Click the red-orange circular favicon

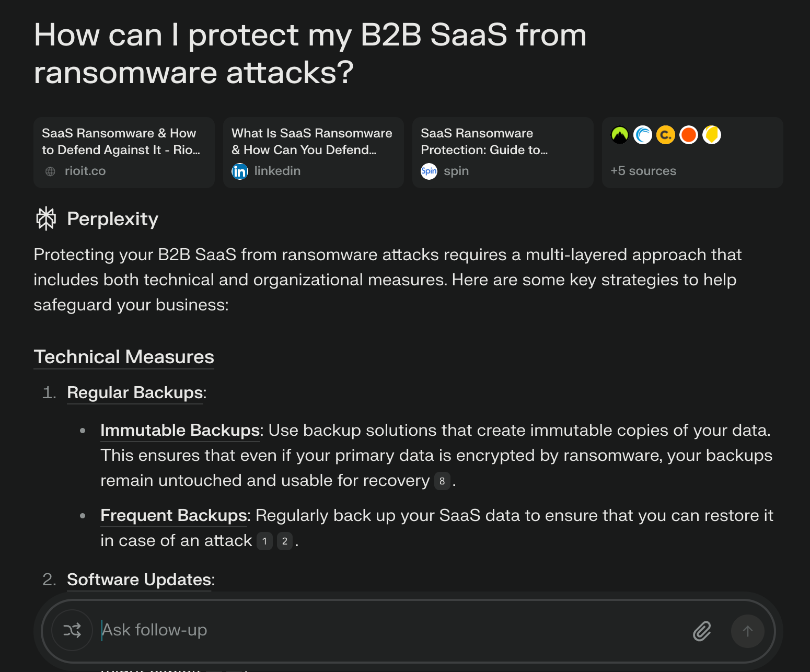(x=688, y=135)
